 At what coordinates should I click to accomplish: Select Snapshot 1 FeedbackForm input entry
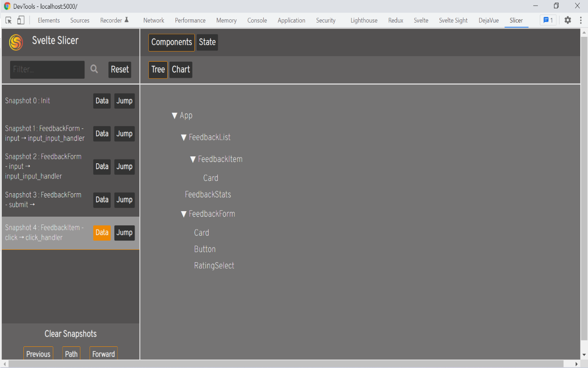pyautogui.click(x=45, y=133)
